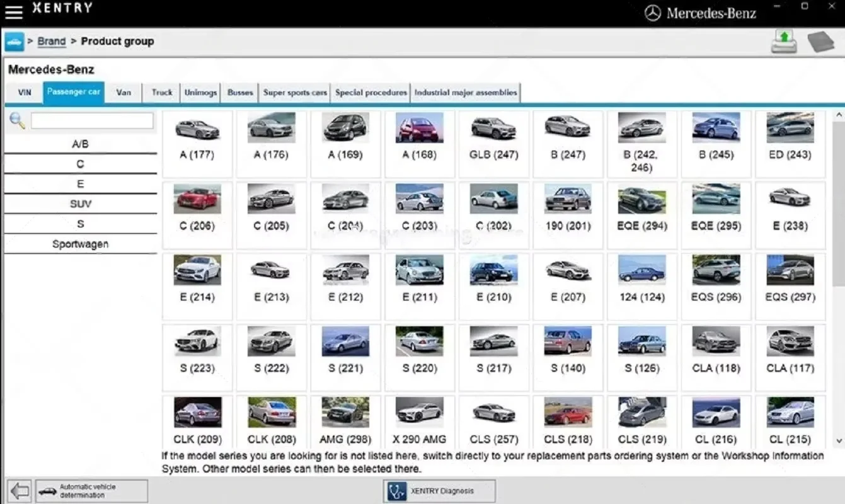845x504 pixels.
Task: Click the magnifying glass search icon
Action: click(17, 121)
